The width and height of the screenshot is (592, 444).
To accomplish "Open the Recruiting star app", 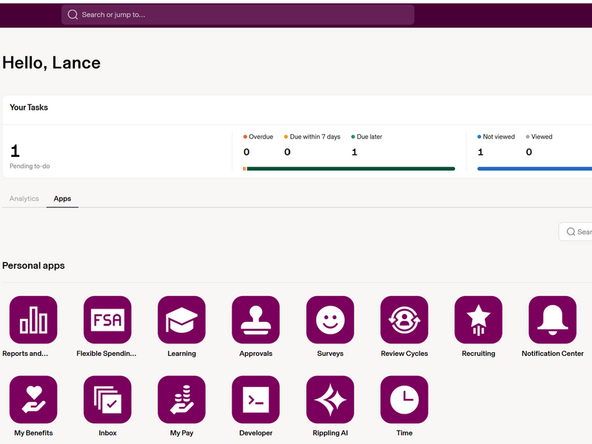I will click(x=478, y=320).
